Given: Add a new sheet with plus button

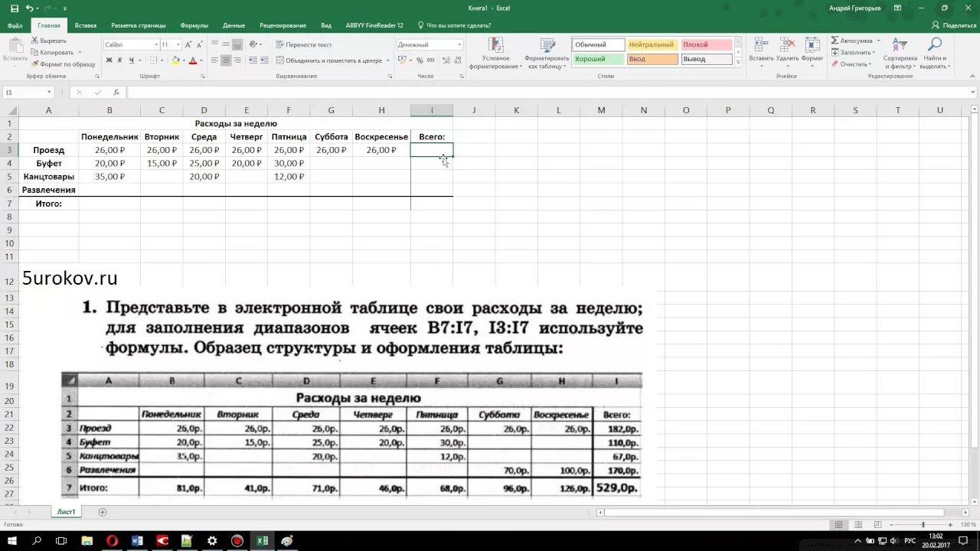Looking at the screenshot, I should (x=103, y=512).
